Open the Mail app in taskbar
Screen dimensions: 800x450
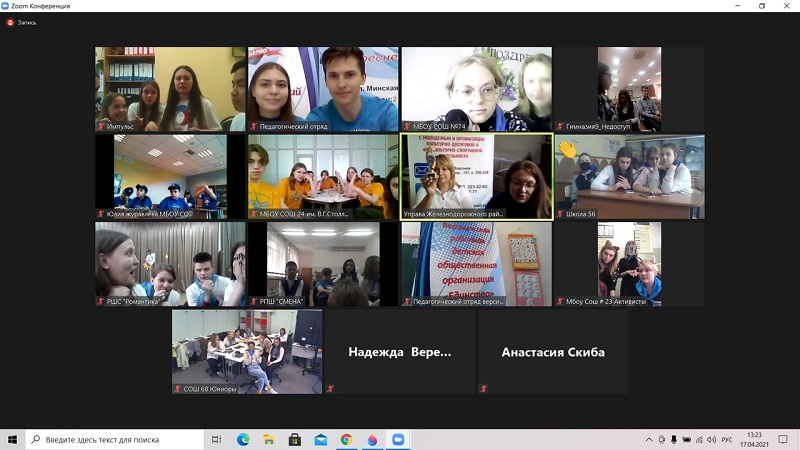pyautogui.click(x=321, y=439)
